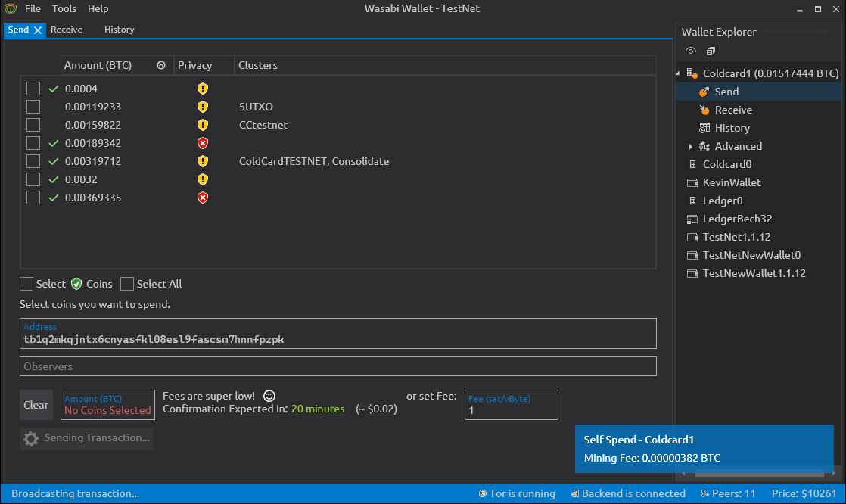Select the Send tab
This screenshot has height=504, width=846.
[x=18, y=30]
